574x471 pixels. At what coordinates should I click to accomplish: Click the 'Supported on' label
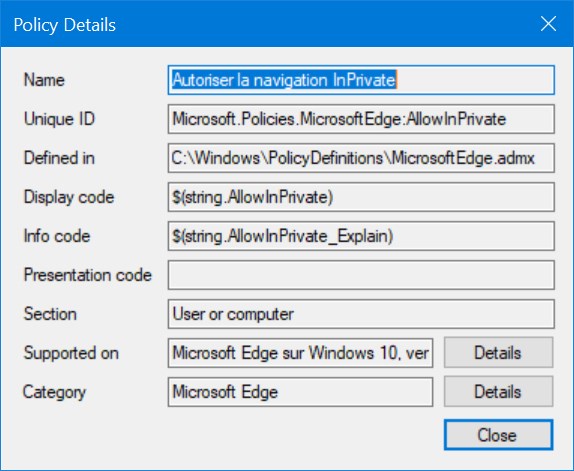pos(71,354)
